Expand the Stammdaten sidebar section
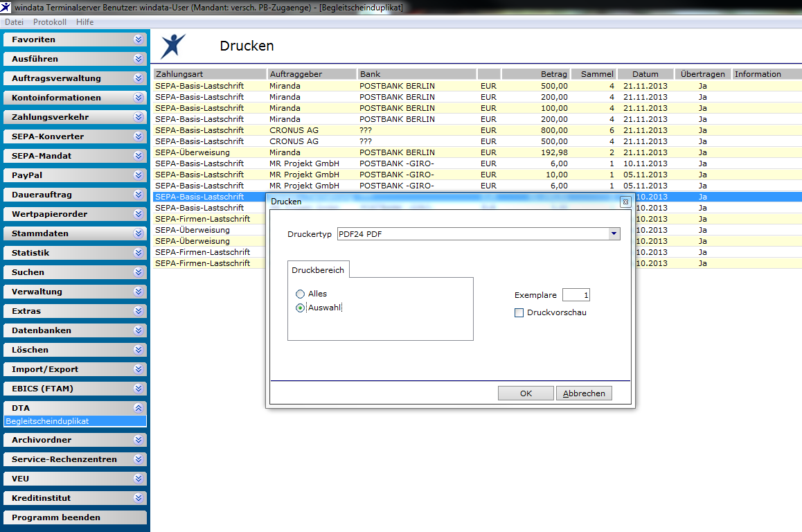Image resolution: width=802 pixels, height=532 pixels. point(75,233)
